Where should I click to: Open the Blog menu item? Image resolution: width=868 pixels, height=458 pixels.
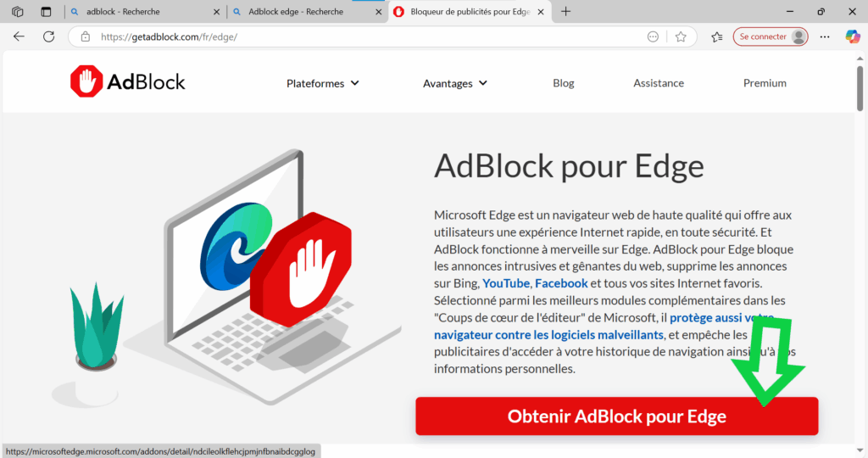coord(563,83)
